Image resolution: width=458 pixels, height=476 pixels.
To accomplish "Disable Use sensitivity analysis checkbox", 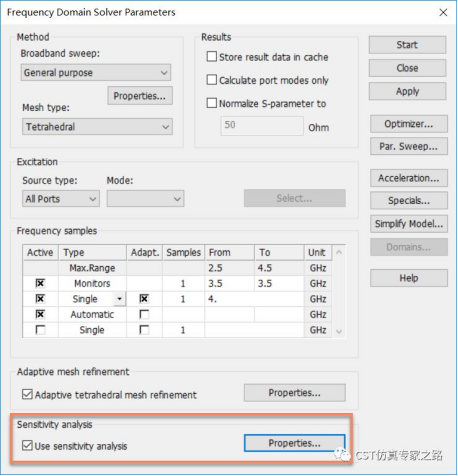I will point(27,445).
